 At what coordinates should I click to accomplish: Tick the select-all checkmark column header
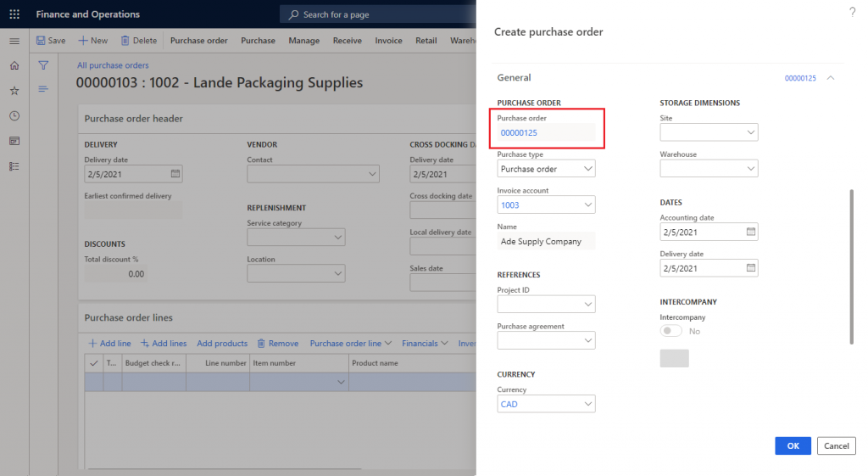pos(93,363)
